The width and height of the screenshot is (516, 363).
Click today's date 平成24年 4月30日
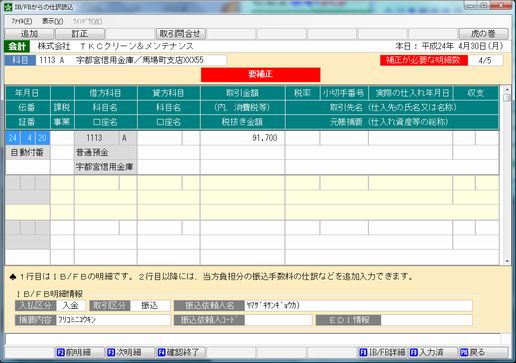tap(462, 46)
